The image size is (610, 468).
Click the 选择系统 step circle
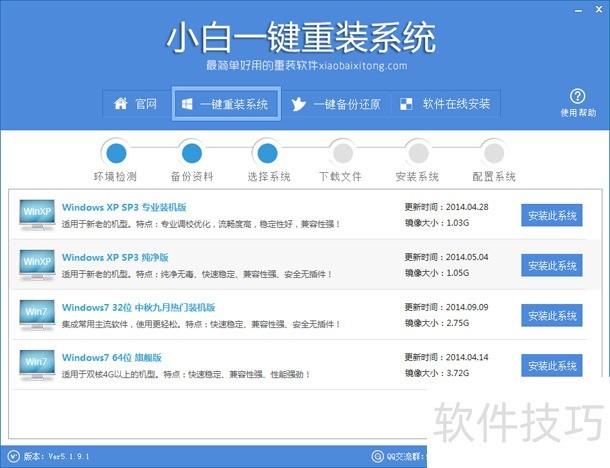tap(267, 153)
